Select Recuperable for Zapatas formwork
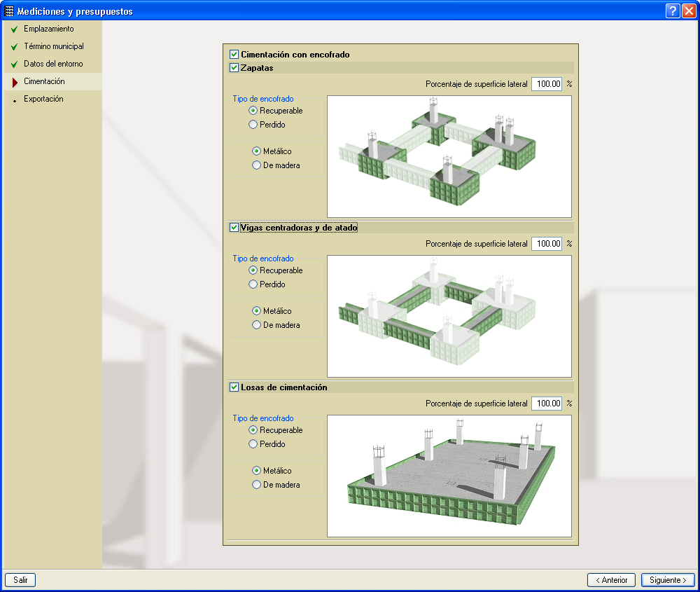700x592 pixels. [x=253, y=111]
